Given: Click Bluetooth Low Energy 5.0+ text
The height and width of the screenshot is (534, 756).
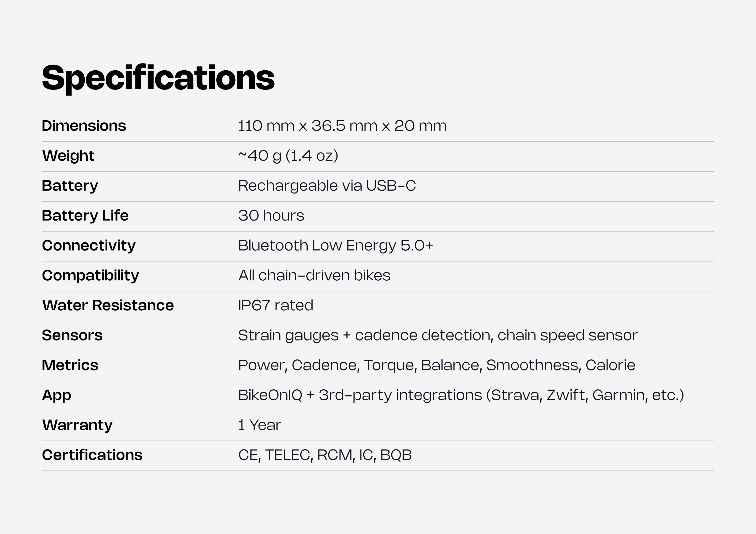Looking at the screenshot, I should point(335,245).
